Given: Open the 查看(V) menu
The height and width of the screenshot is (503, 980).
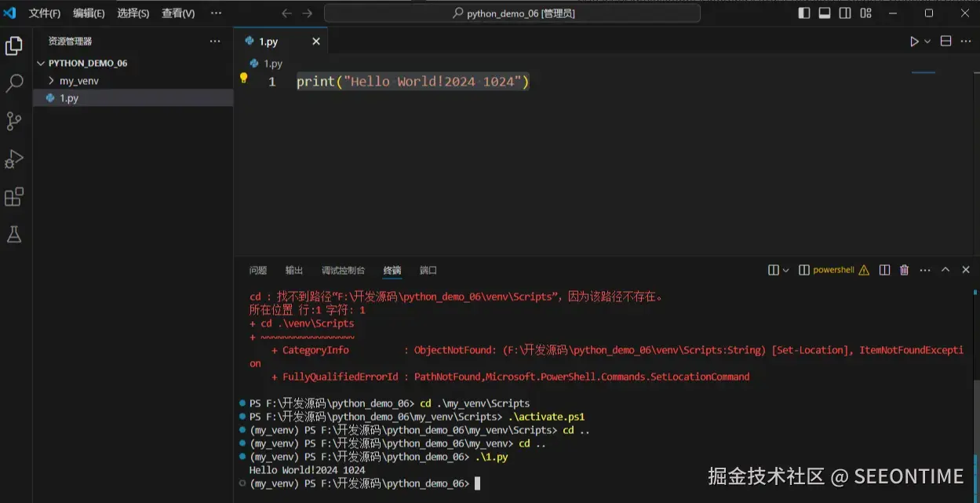Looking at the screenshot, I should click(178, 13).
